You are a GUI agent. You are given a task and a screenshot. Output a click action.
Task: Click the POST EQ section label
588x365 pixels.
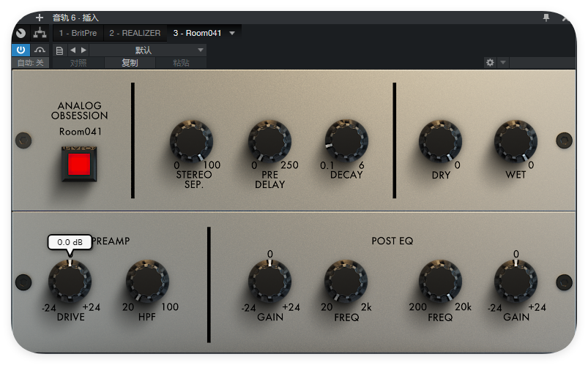coord(392,241)
